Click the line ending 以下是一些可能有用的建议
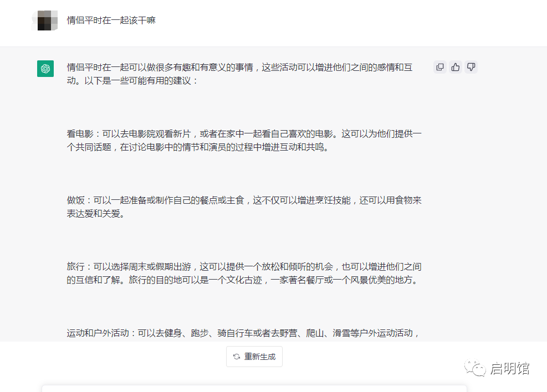The height and width of the screenshot is (392, 547). [x=132, y=81]
